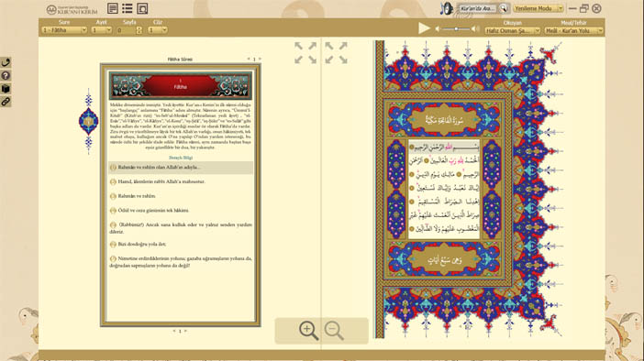Click the Arabic Basmala first line
This screenshot has width=644, height=361.
pyautogui.click(x=444, y=148)
